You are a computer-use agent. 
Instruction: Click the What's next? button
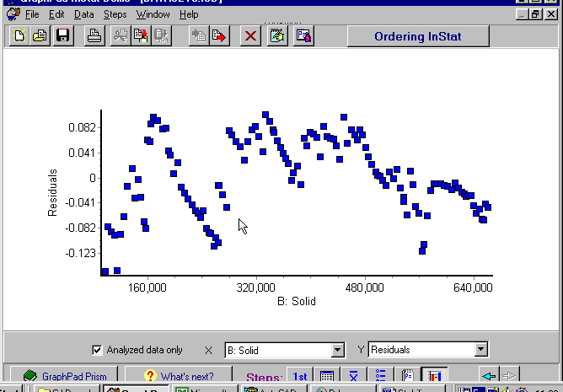pos(180,376)
